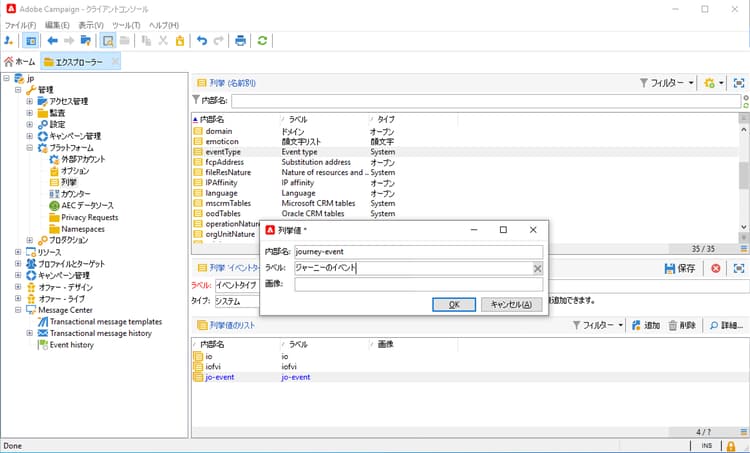This screenshot has height=453, width=750.
Task: Click the undo arrow in toolbar
Action: tap(202, 41)
